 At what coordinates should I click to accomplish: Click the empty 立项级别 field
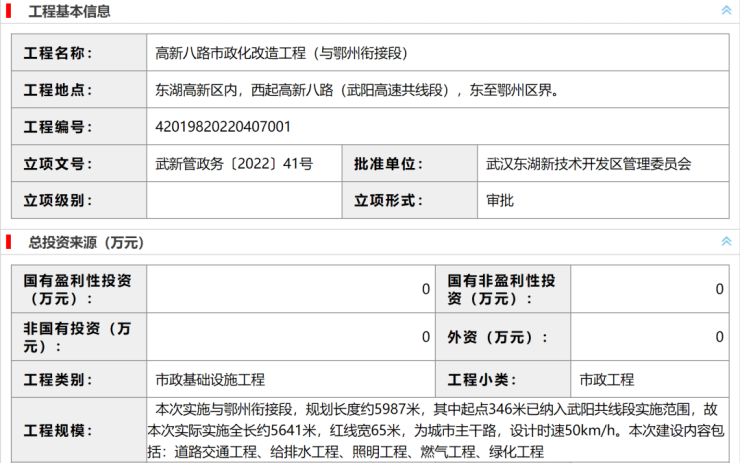pos(243,200)
